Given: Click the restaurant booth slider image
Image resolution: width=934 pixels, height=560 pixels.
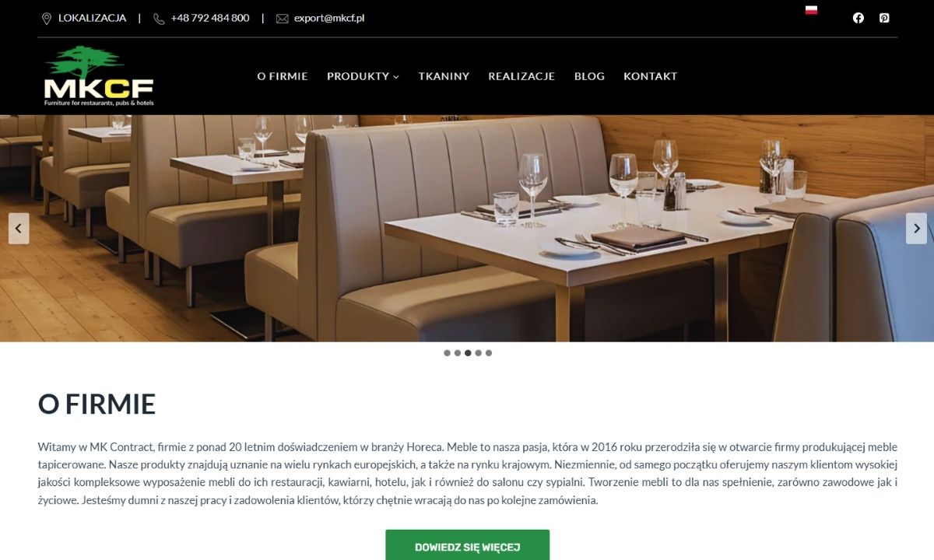Looking at the screenshot, I should [467, 229].
